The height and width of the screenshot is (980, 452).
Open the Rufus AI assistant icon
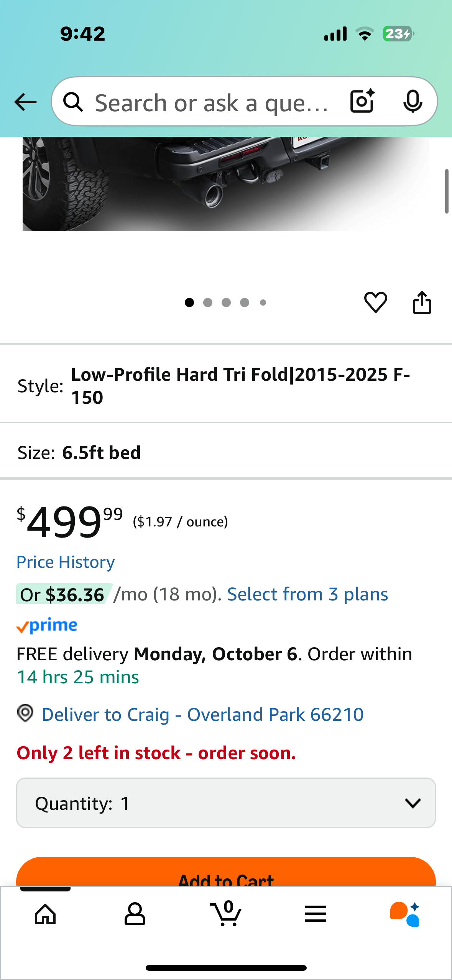click(405, 914)
